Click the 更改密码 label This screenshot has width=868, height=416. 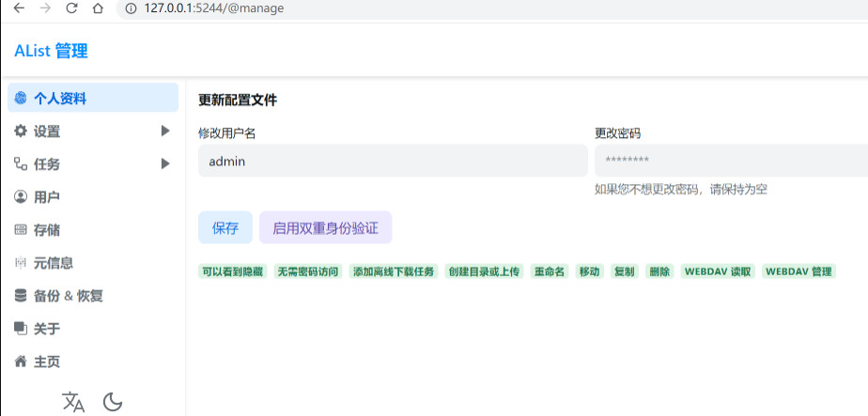coord(617,133)
